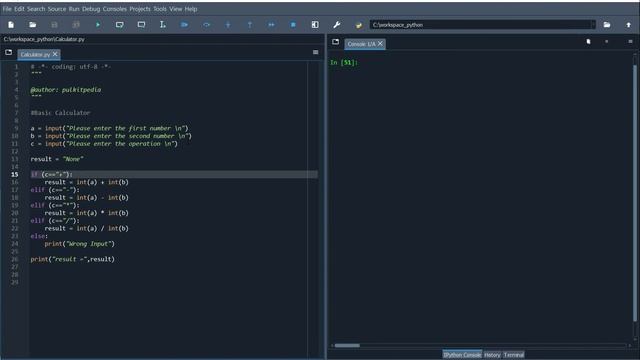The height and width of the screenshot is (360, 640).
Task: Click the "Please enter the operation" input line
Action: click(x=104, y=144)
